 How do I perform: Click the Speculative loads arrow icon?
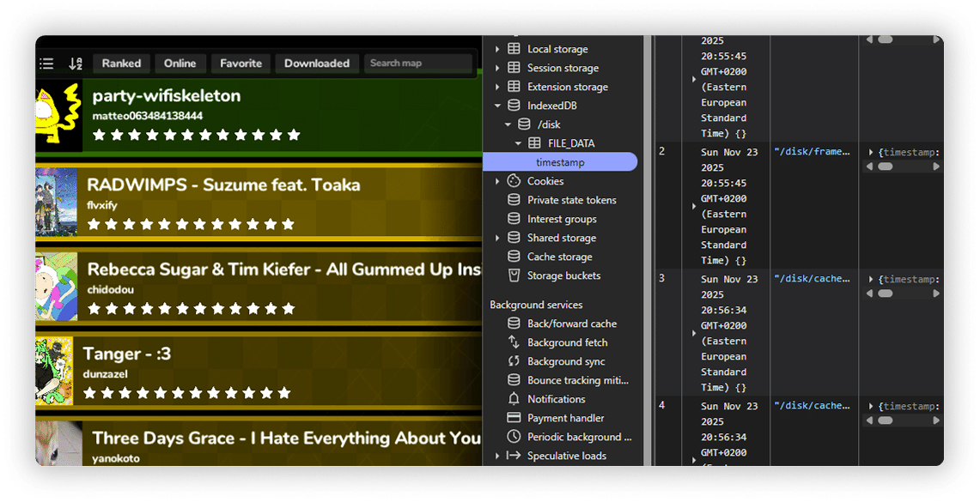coord(514,455)
